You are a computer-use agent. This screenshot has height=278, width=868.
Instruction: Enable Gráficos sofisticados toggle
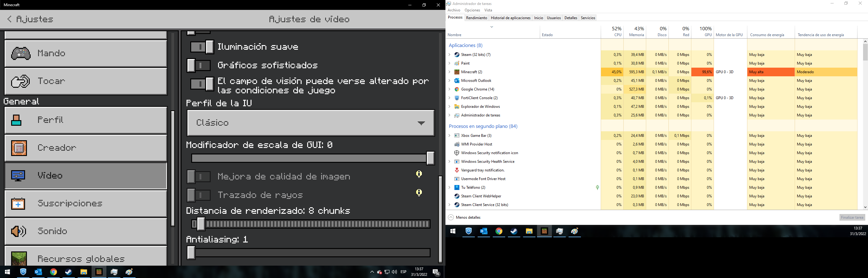pos(199,65)
